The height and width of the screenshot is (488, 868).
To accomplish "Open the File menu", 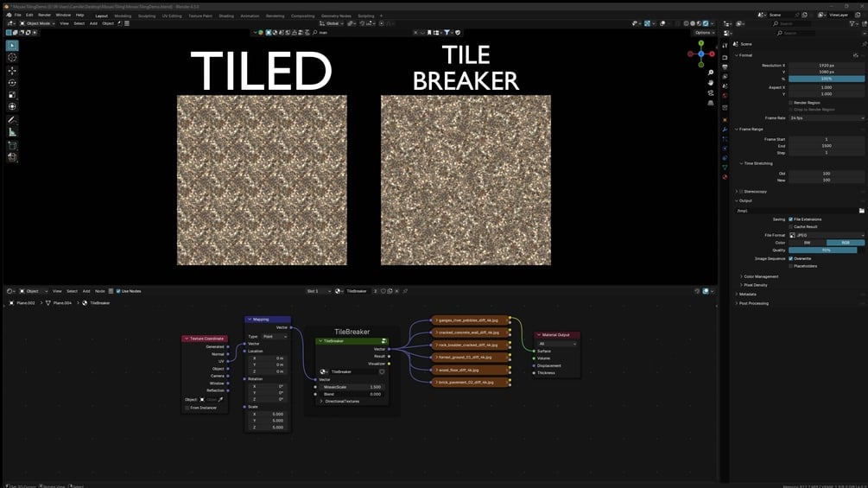I will [18, 16].
